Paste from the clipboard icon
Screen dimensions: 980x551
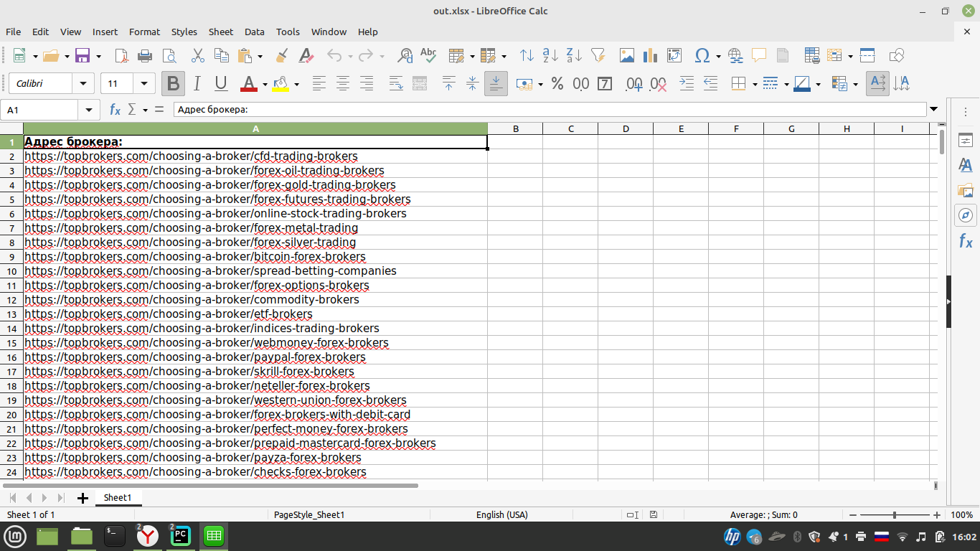coord(245,55)
